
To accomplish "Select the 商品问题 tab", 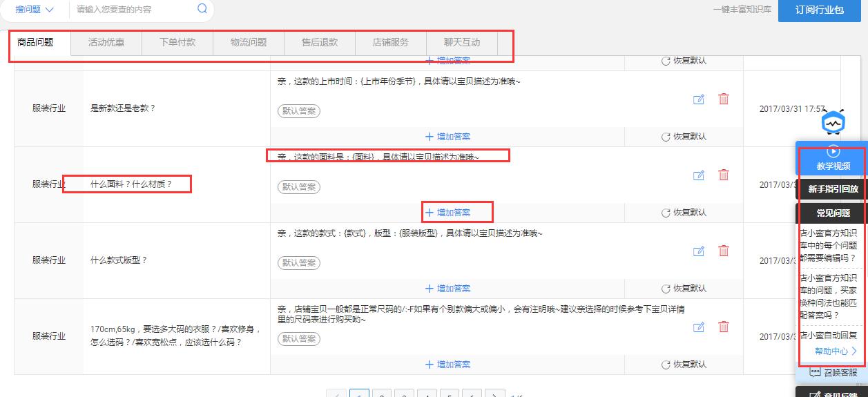I will pos(35,43).
